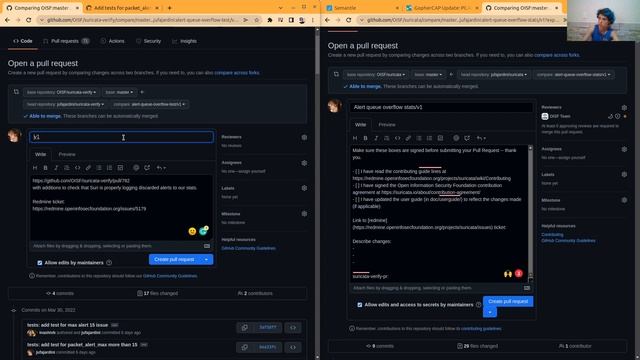Click Italic icon in right editor toolbar
Screen dimensions: 640x360
tap(376, 138)
